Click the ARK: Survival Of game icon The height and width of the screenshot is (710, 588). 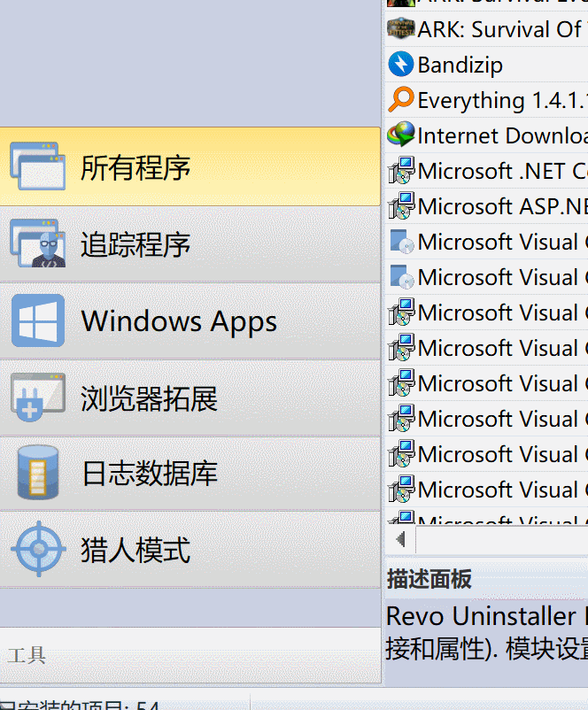pos(401,28)
